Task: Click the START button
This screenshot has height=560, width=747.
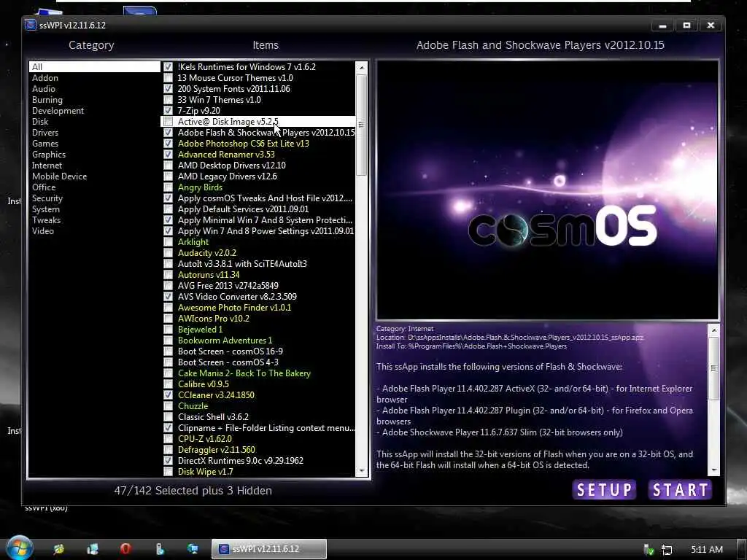Action: pos(681,489)
